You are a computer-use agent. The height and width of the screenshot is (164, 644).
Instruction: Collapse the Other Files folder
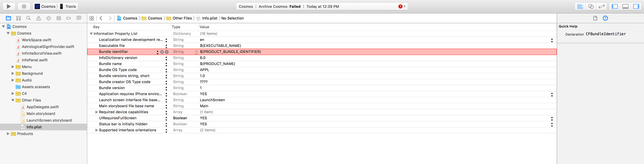click(13, 100)
